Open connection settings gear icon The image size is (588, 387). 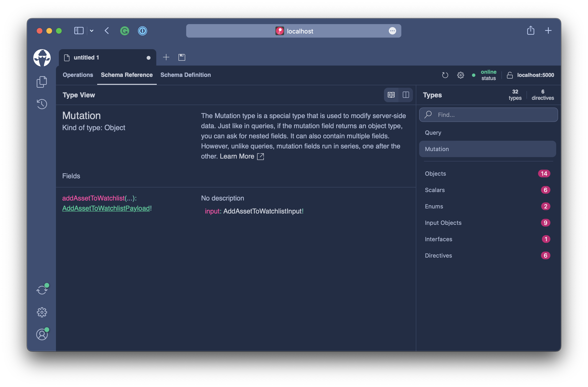pyautogui.click(x=460, y=75)
